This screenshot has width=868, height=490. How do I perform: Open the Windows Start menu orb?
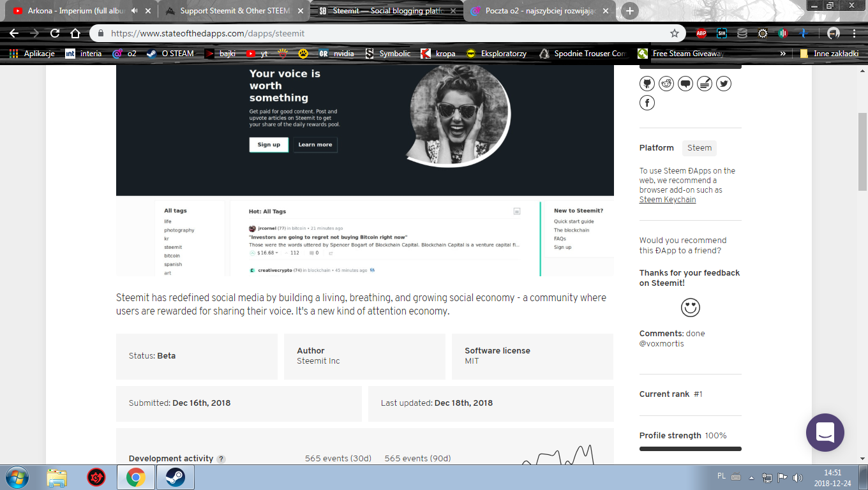pos(16,477)
